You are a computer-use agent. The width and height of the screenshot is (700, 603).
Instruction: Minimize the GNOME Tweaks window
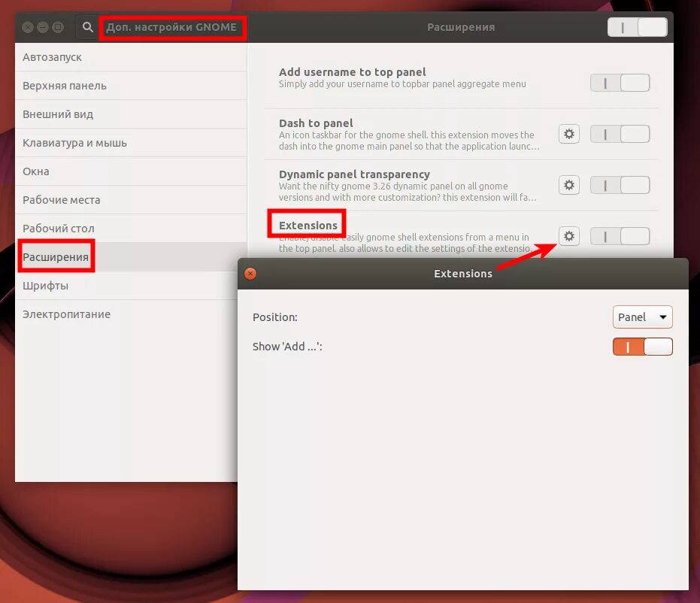43,27
